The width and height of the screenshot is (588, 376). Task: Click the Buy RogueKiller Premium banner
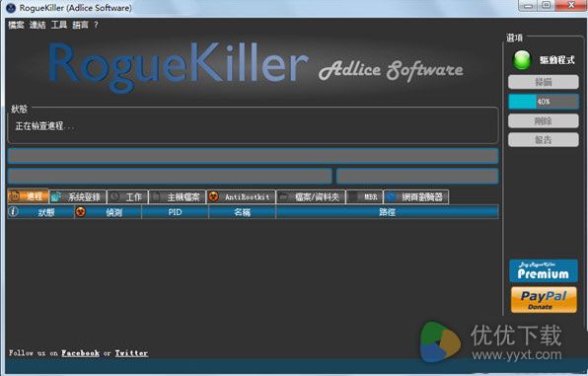point(544,270)
